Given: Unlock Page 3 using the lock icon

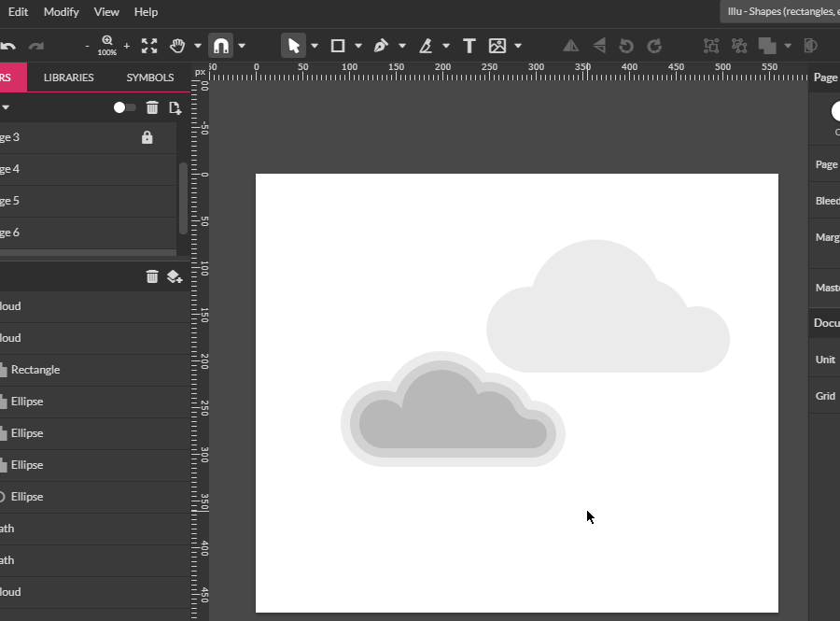Looking at the screenshot, I should tap(147, 137).
